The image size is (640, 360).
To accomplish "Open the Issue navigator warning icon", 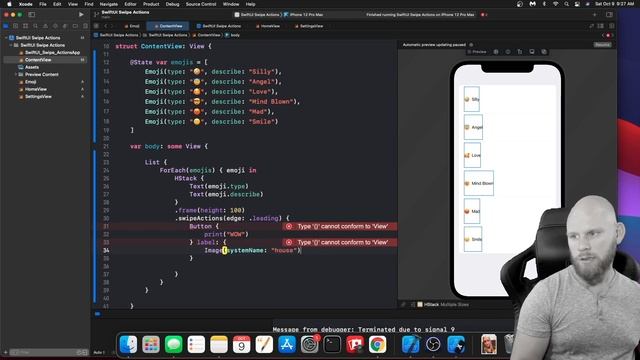I will point(45,26).
